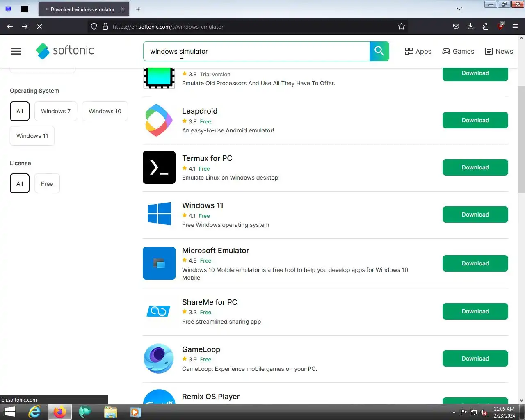
Task: Select All under Operating System
Action: click(20, 111)
